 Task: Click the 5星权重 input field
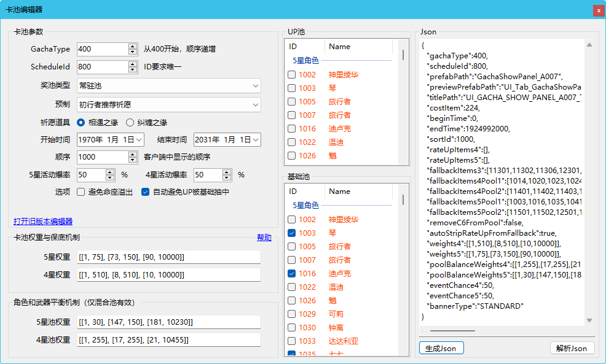(168, 257)
